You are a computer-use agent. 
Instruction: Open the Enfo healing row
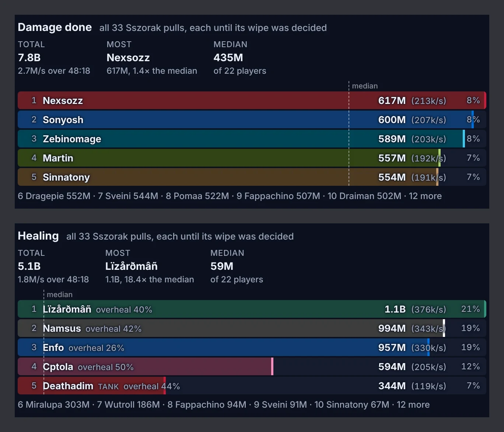point(252,347)
